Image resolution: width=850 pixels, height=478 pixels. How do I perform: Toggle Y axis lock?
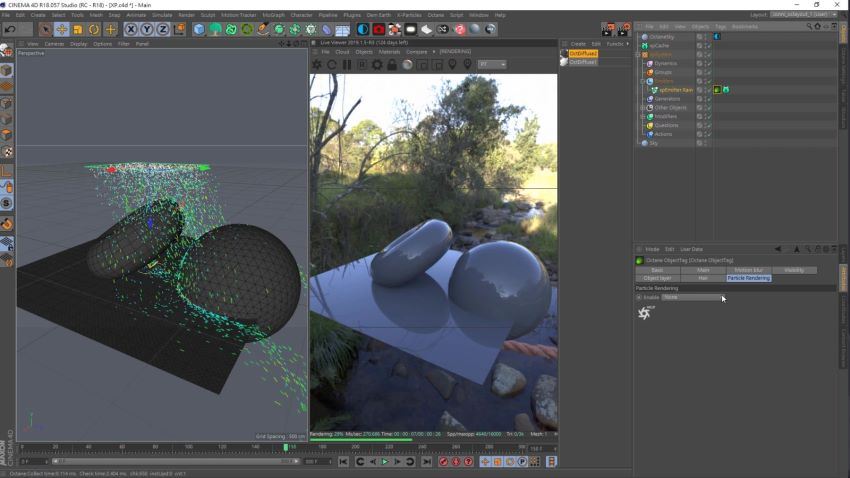coord(146,29)
